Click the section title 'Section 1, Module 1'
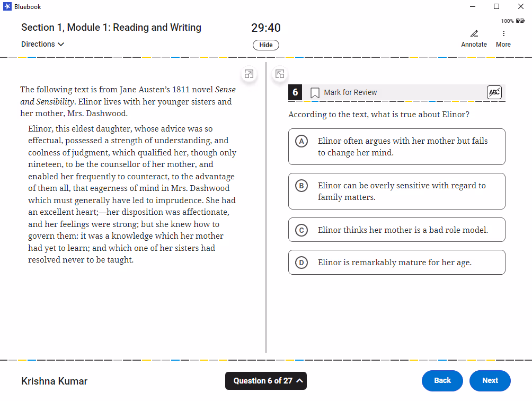Screen dimensions: 532x401 pyautogui.click(x=111, y=28)
